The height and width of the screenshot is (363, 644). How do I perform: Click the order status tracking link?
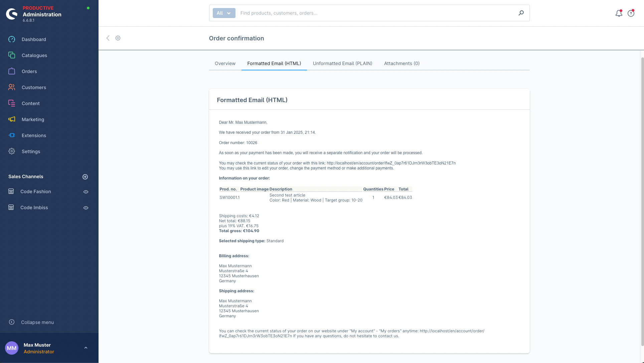pos(391,162)
